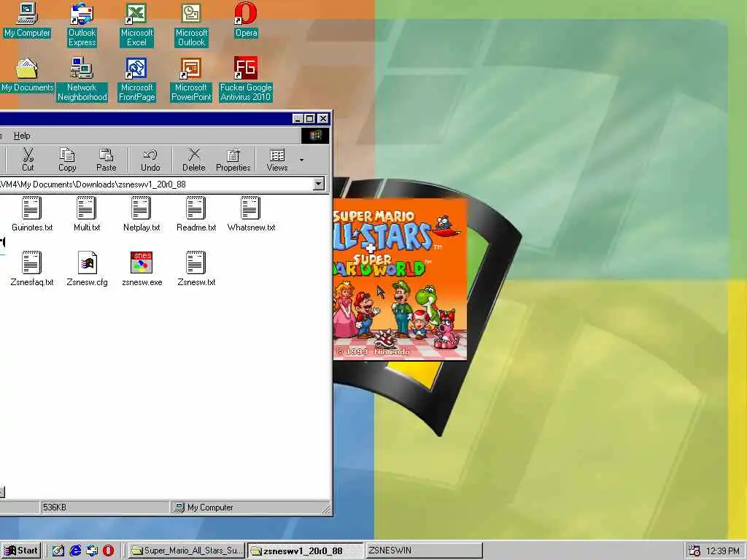Select the Whatsnew.txt file
This screenshot has width=747, height=560.
tap(251, 214)
